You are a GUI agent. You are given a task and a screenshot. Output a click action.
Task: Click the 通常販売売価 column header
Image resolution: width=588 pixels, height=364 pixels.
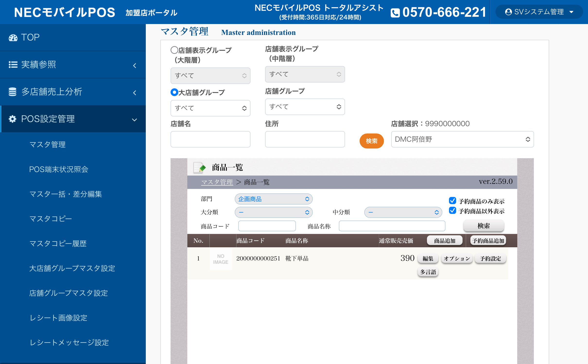pos(396,241)
